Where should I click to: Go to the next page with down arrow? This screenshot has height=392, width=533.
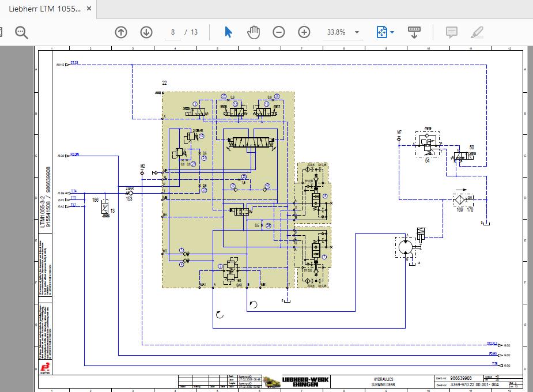coord(146,32)
